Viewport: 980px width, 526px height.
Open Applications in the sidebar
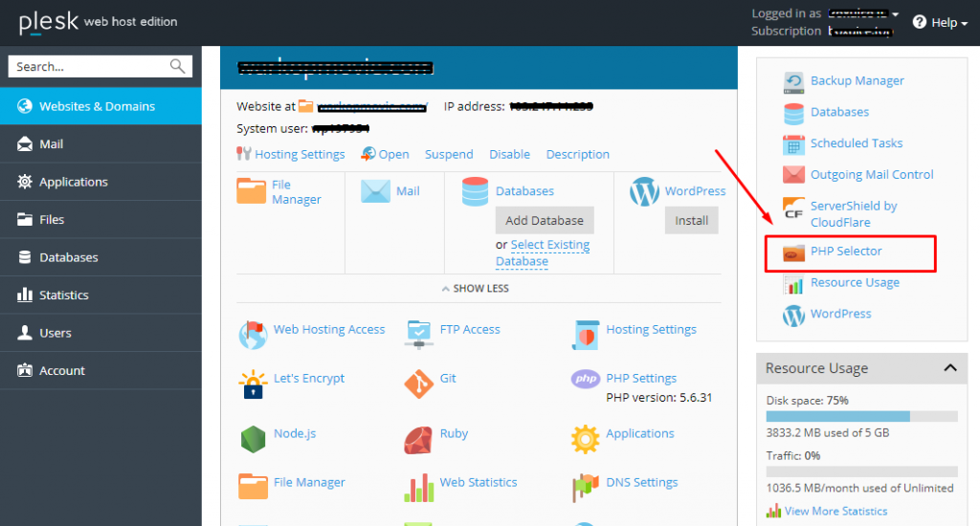pyautogui.click(x=100, y=182)
